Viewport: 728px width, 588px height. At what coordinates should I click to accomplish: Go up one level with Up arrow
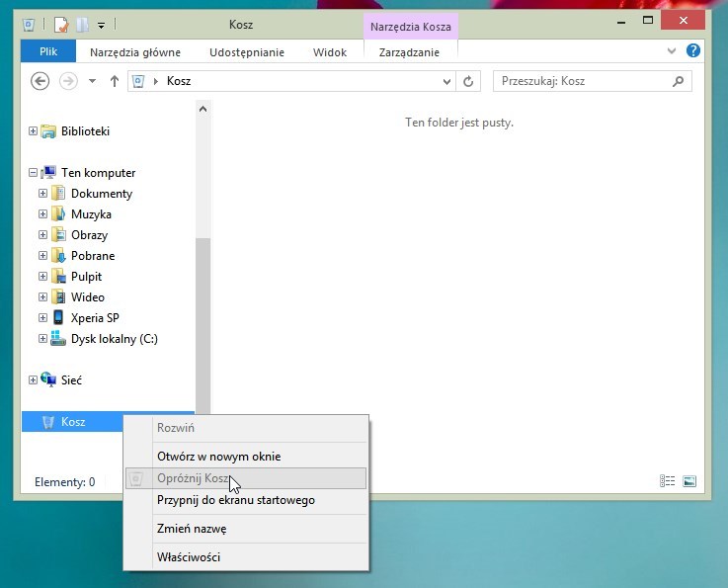115,81
